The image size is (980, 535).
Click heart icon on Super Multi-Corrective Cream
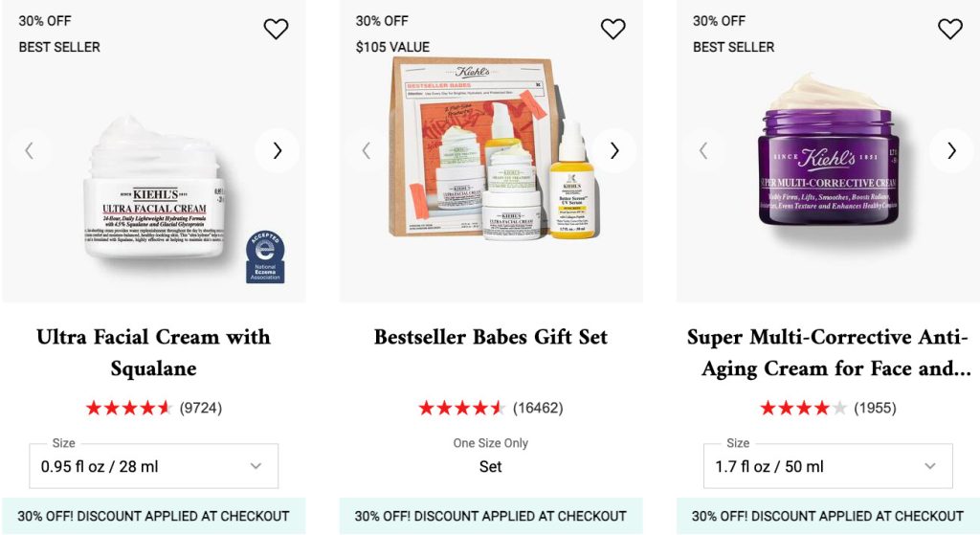(949, 30)
